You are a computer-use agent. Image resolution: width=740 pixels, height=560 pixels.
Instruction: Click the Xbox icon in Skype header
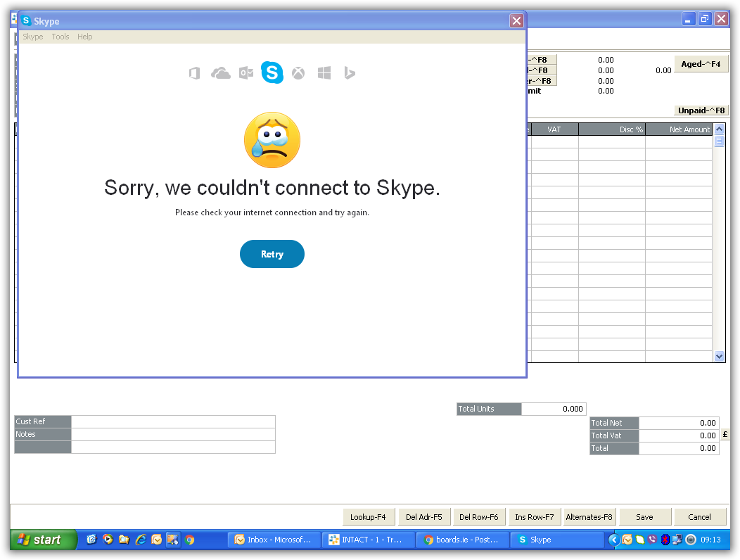pyautogui.click(x=298, y=73)
